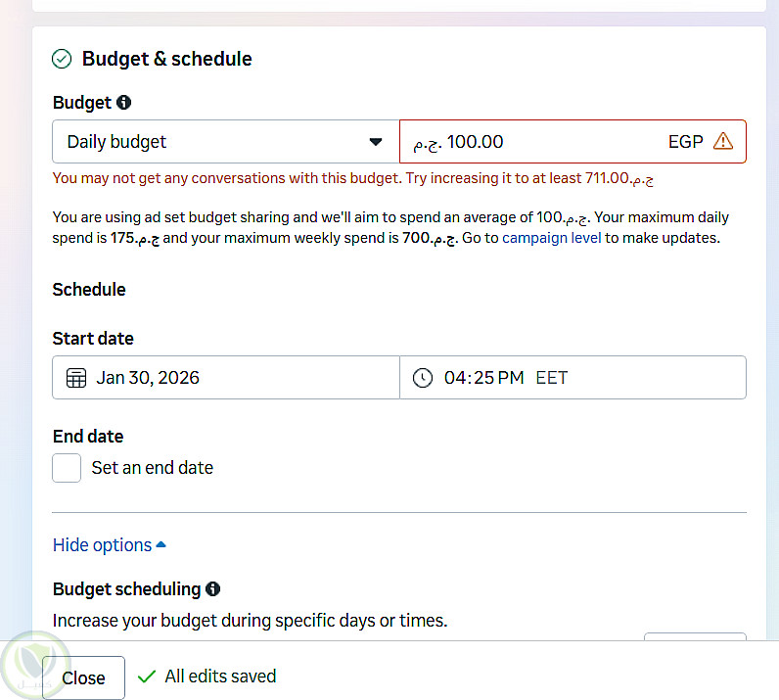The width and height of the screenshot is (779, 700).
Task: Click the budget warning triangle icon
Action: (x=723, y=141)
